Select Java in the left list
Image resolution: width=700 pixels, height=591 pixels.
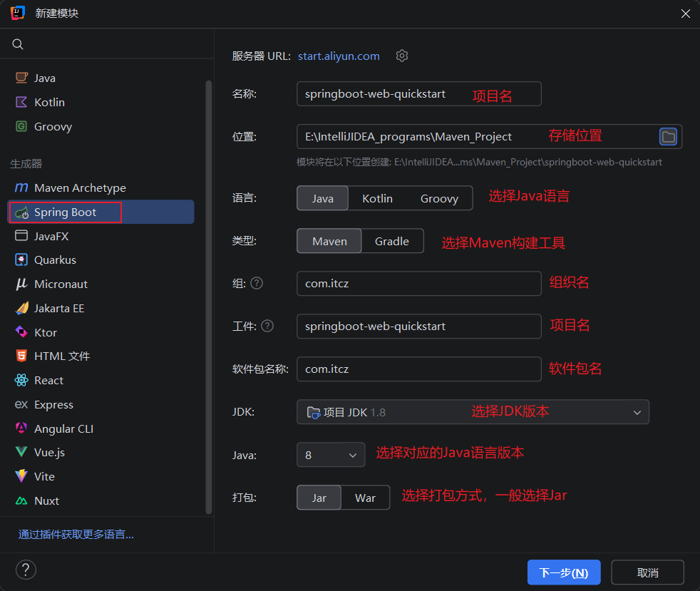coord(101,78)
